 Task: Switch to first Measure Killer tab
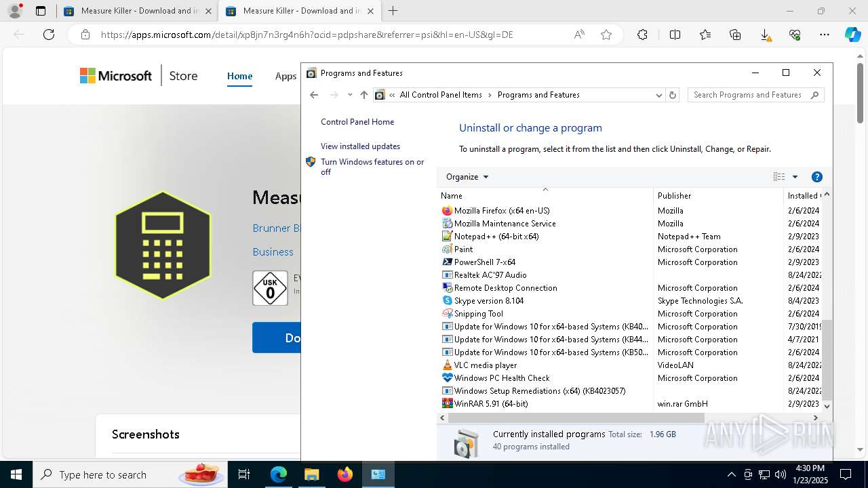coord(136,11)
